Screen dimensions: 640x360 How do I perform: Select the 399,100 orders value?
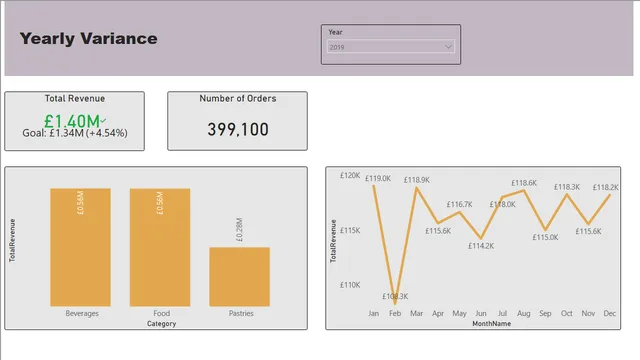[x=238, y=130]
